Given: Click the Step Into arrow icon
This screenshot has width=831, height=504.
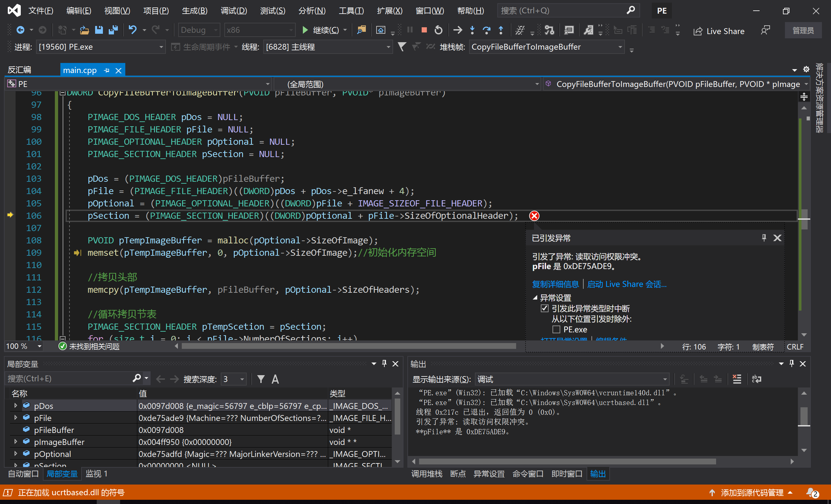Looking at the screenshot, I should [472, 30].
